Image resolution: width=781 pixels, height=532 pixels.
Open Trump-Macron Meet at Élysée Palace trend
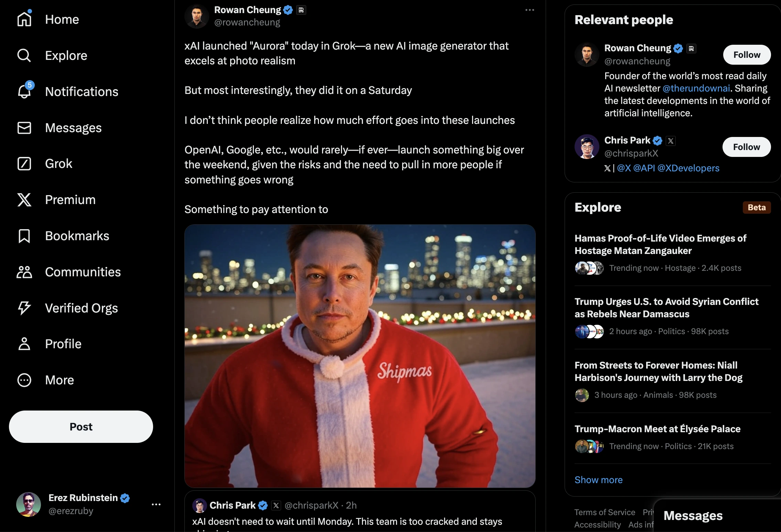tap(657, 429)
